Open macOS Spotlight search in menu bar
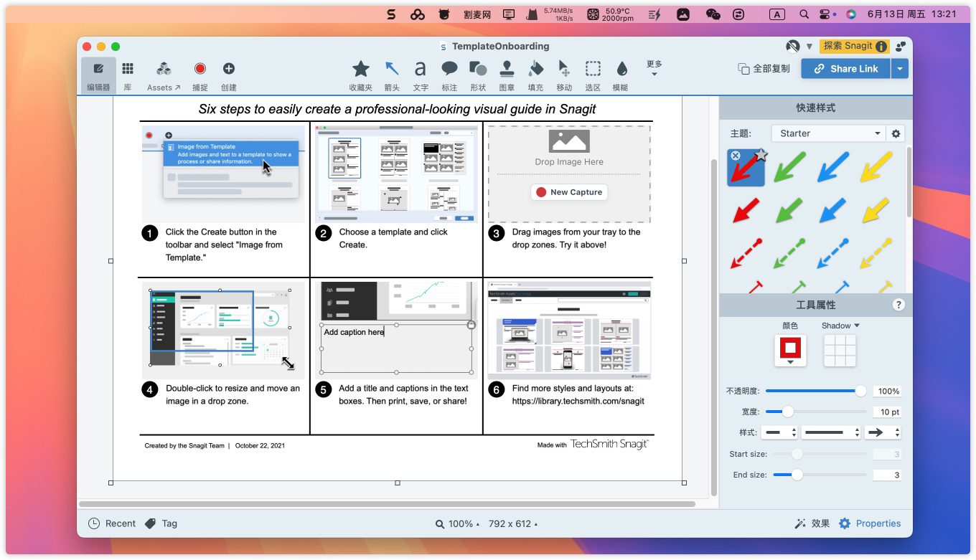This screenshot has height=560, width=976. point(804,14)
